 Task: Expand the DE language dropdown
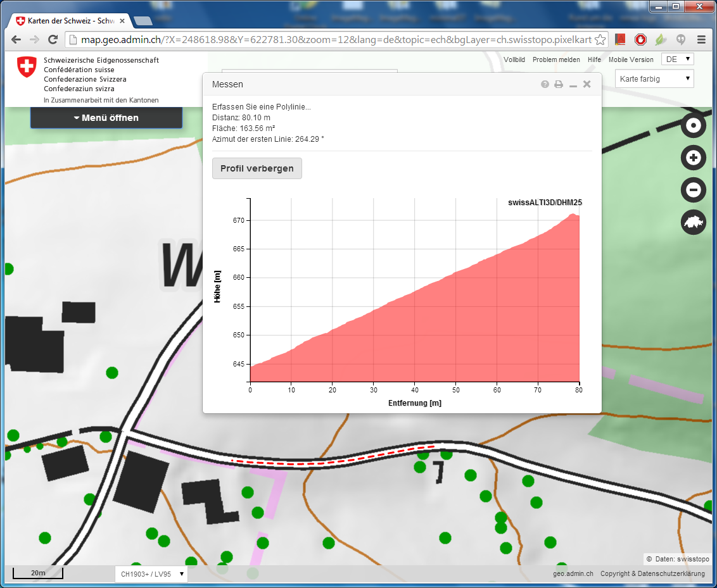click(677, 59)
